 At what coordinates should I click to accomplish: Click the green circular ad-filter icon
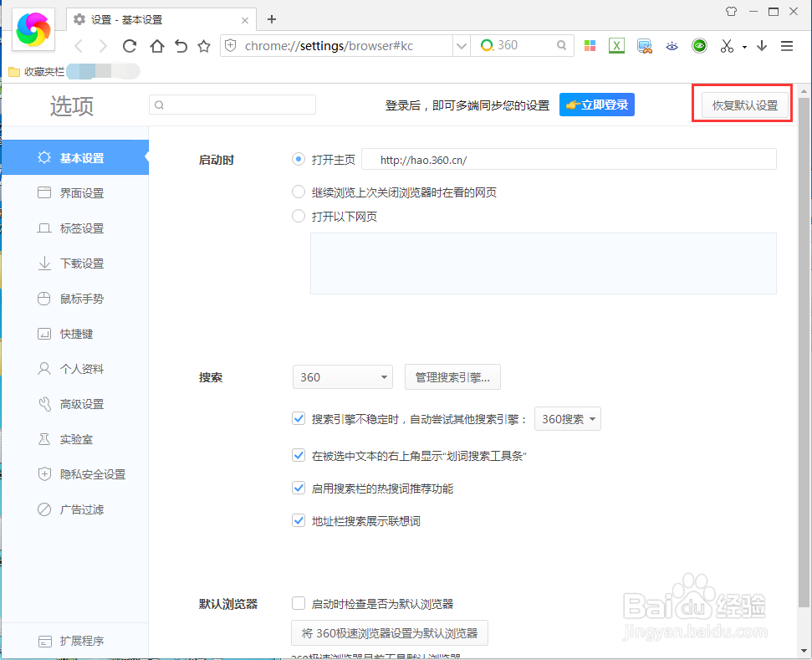click(699, 46)
